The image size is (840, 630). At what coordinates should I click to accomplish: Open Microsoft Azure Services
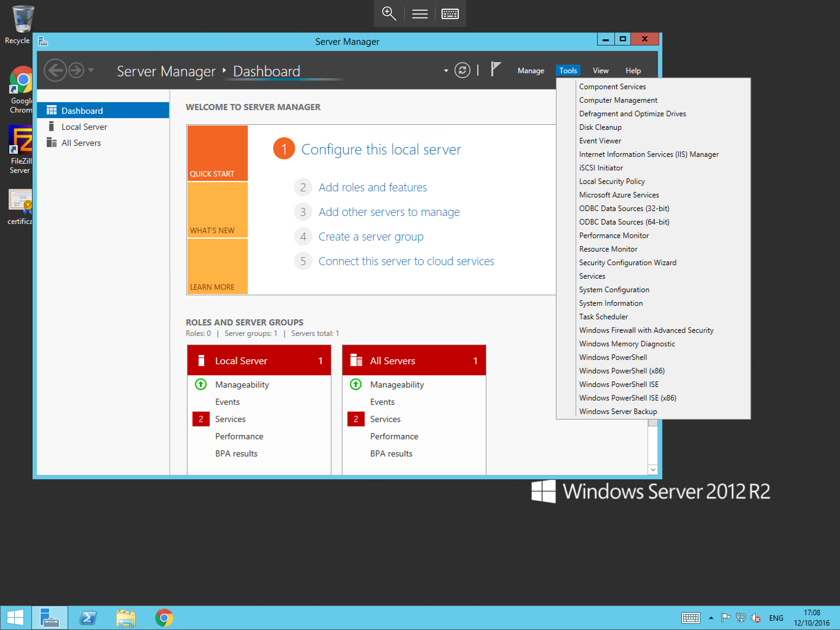click(x=653, y=195)
